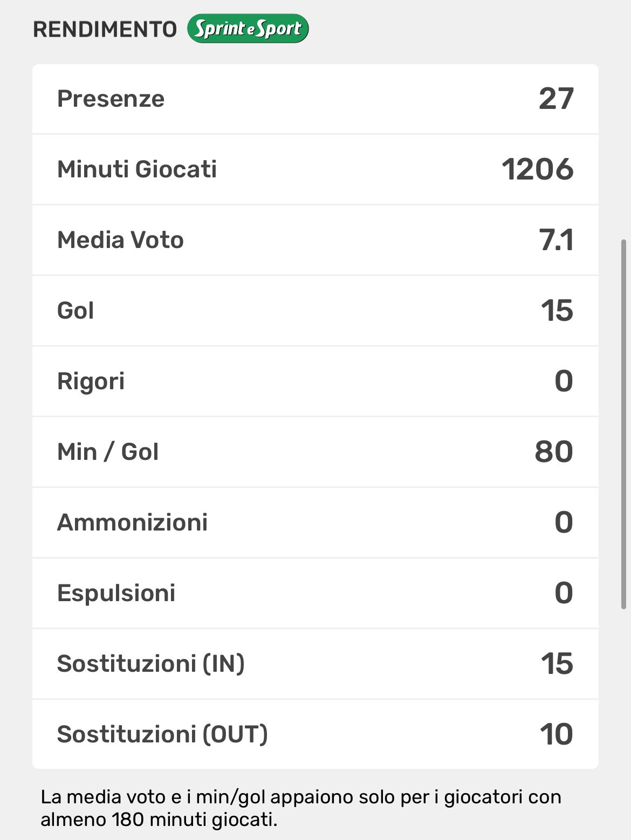Click the footnote about 180 minuti giocati
This screenshot has height=840, width=631.
coord(301,808)
